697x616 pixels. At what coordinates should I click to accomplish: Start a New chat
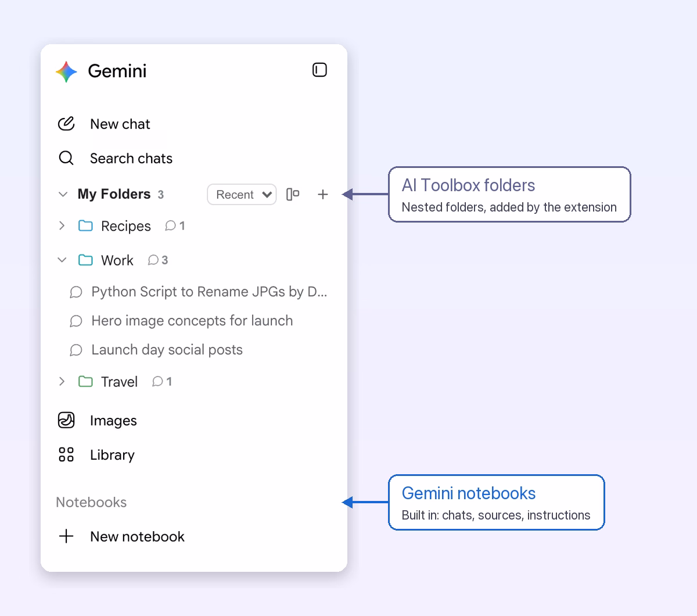120,124
